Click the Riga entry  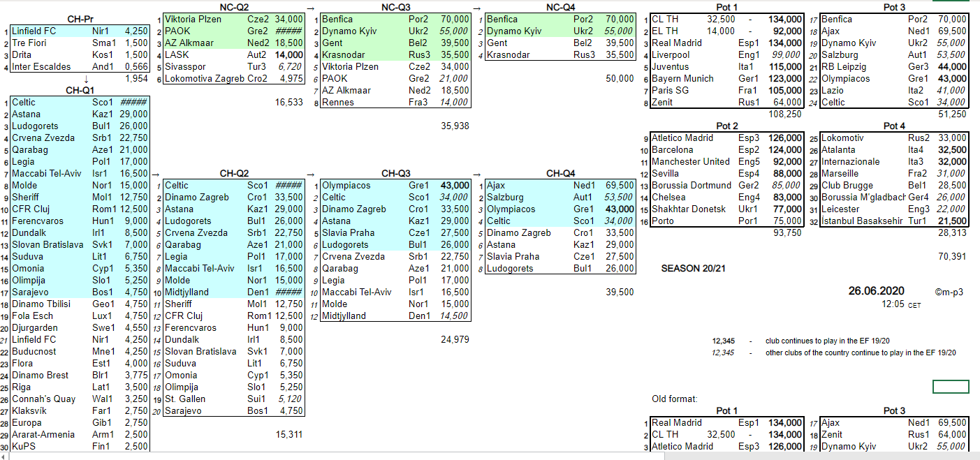[x=21, y=387]
